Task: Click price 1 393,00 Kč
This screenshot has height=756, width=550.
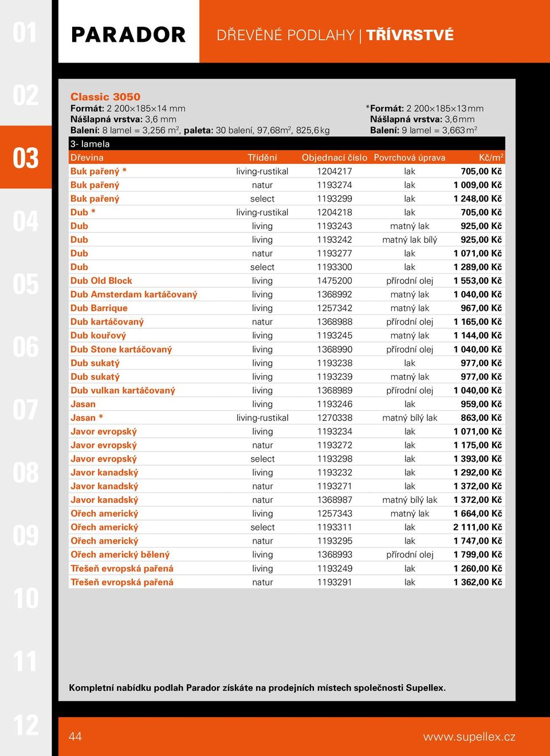Action: coord(478,459)
